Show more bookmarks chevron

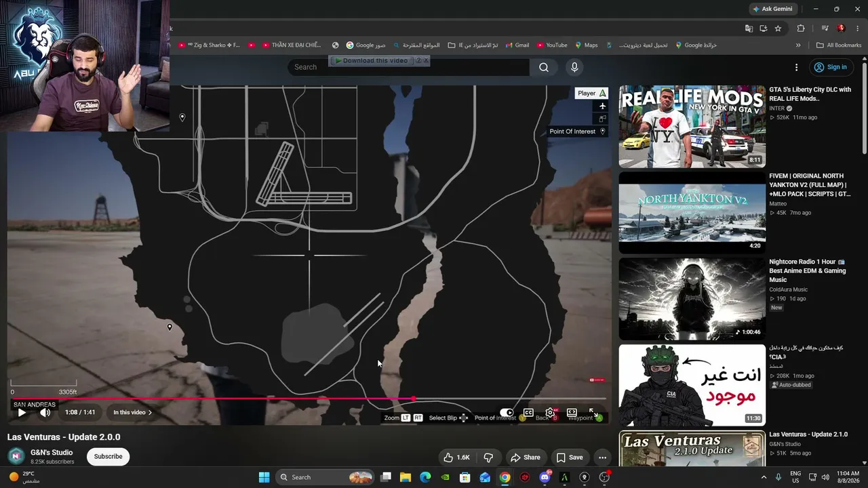(798, 45)
